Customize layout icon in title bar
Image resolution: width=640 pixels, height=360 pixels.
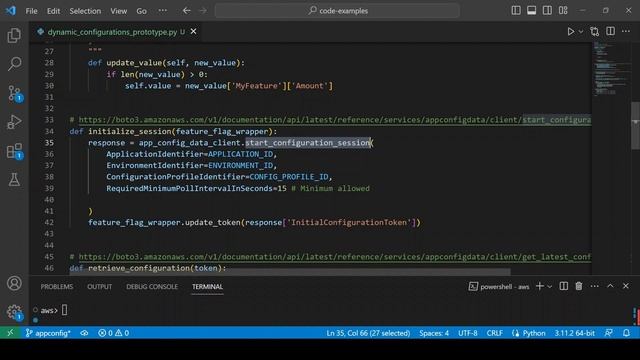point(563,11)
